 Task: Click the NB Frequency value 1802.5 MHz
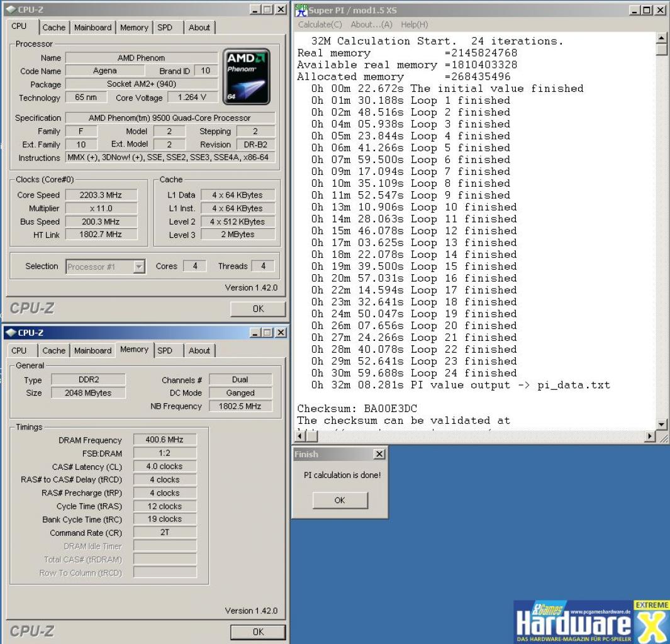pyautogui.click(x=240, y=406)
